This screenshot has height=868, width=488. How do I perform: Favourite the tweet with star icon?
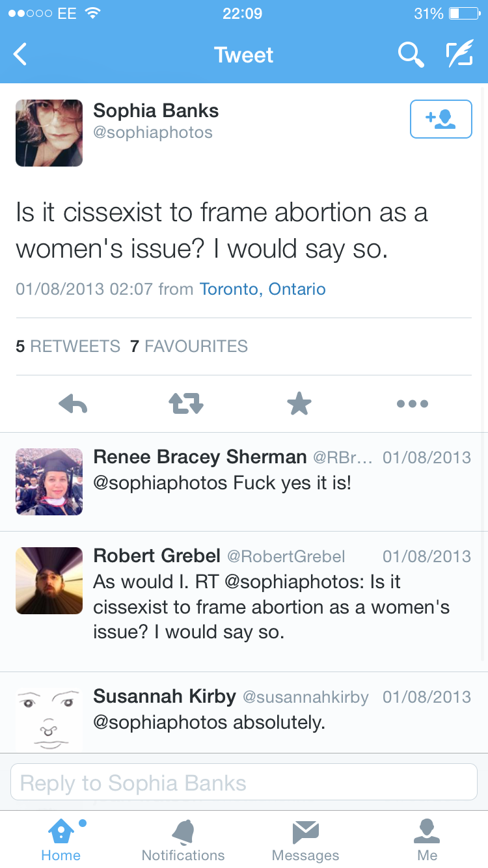[299, 404]
